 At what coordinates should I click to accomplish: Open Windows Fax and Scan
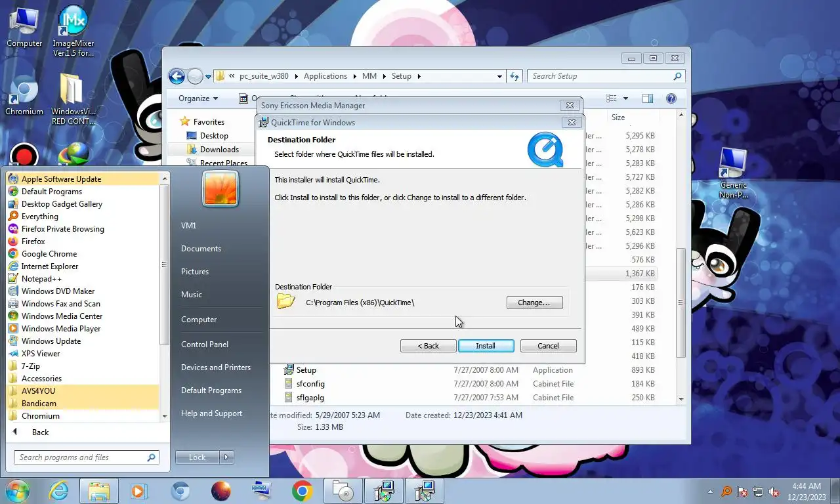click(83, 303)
